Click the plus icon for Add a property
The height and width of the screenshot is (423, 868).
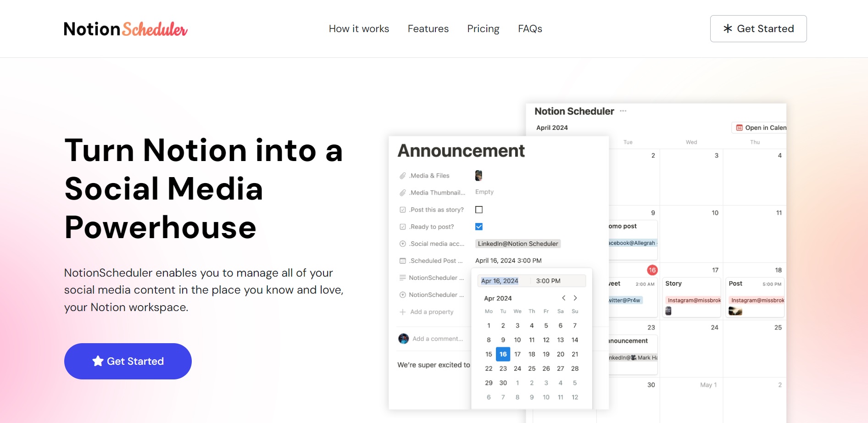pos(402,312)
